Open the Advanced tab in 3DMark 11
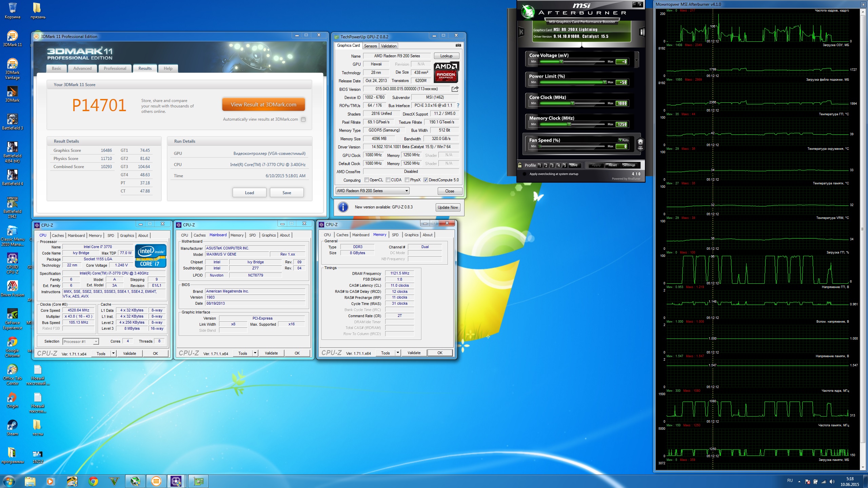The image size is (868, 488). pyautogui.click(x=82, y=68)
